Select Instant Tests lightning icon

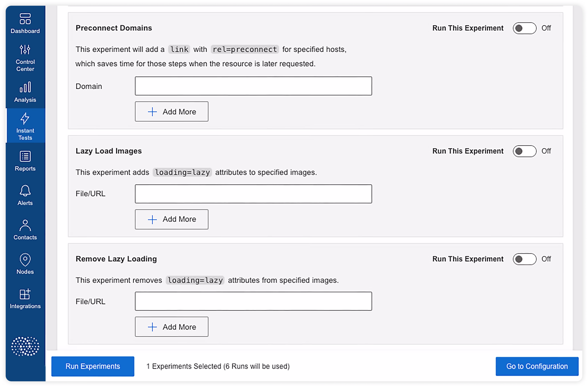pos(25,119)
